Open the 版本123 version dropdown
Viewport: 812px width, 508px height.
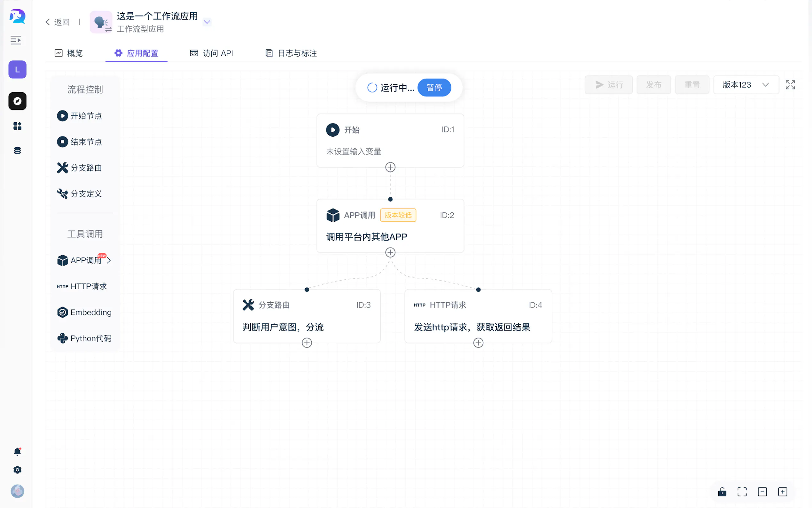click(746, 85)
